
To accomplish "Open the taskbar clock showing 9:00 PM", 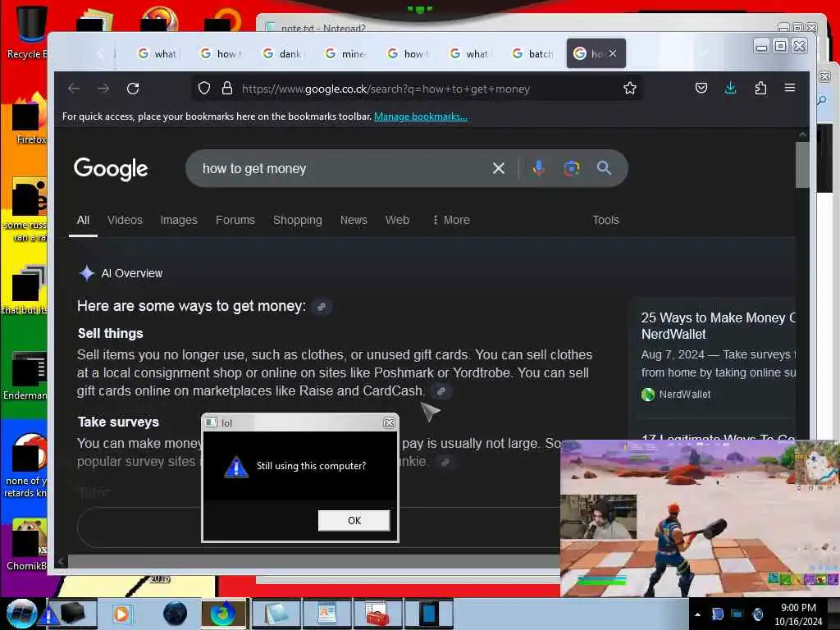I will point(798,614).
